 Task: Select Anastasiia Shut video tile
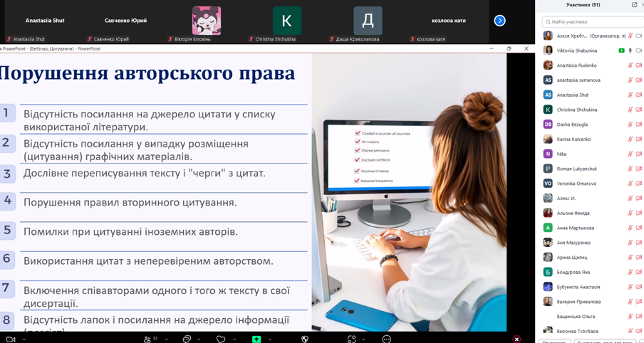[45, 22]
